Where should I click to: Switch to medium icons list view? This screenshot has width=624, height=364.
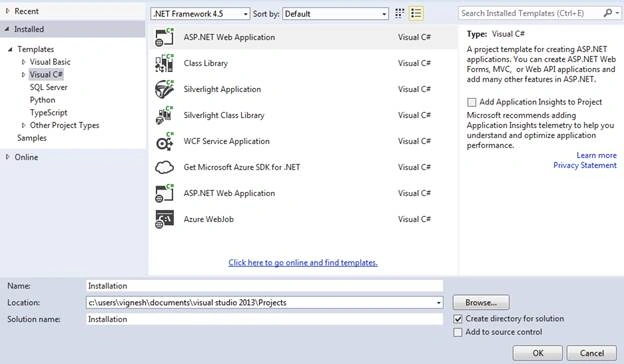tap(416, 14)
